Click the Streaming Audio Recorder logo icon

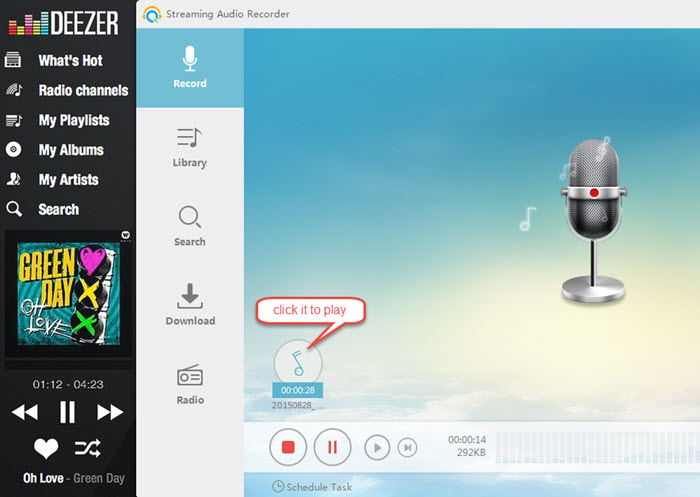click(152, 14)
